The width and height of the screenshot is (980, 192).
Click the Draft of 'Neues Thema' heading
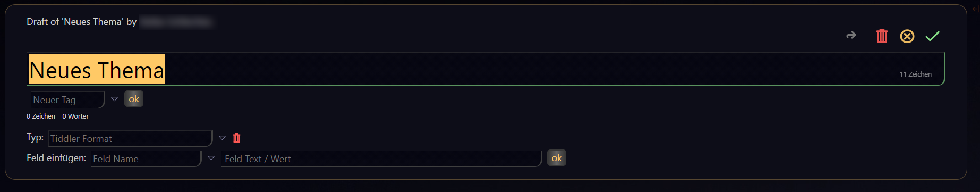coord(82,22)
